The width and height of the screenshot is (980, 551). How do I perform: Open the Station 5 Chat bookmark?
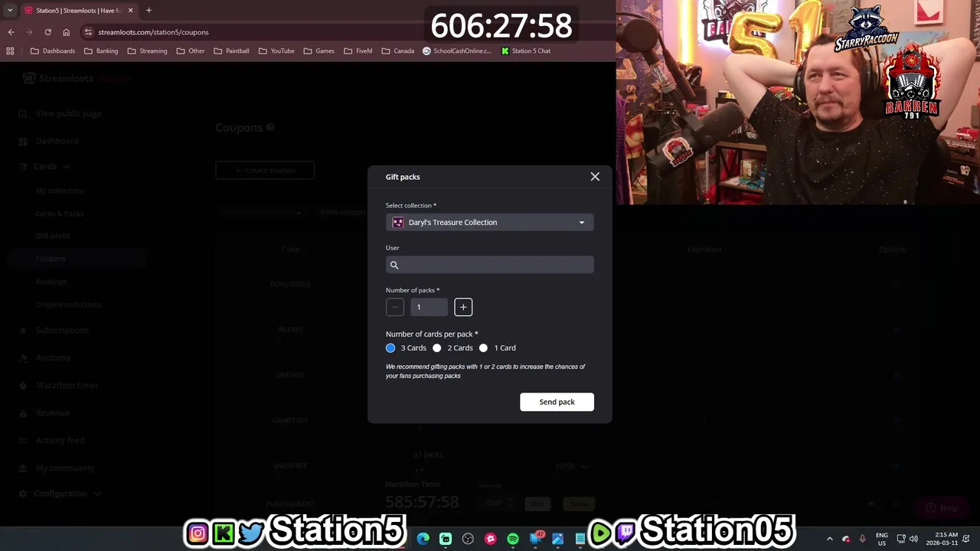pos(526,51)
